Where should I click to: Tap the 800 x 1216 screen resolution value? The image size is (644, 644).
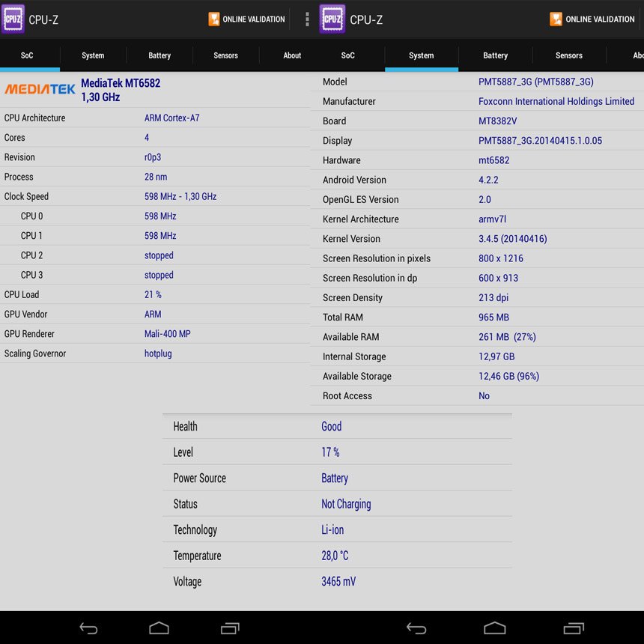(x=501, y=259)
